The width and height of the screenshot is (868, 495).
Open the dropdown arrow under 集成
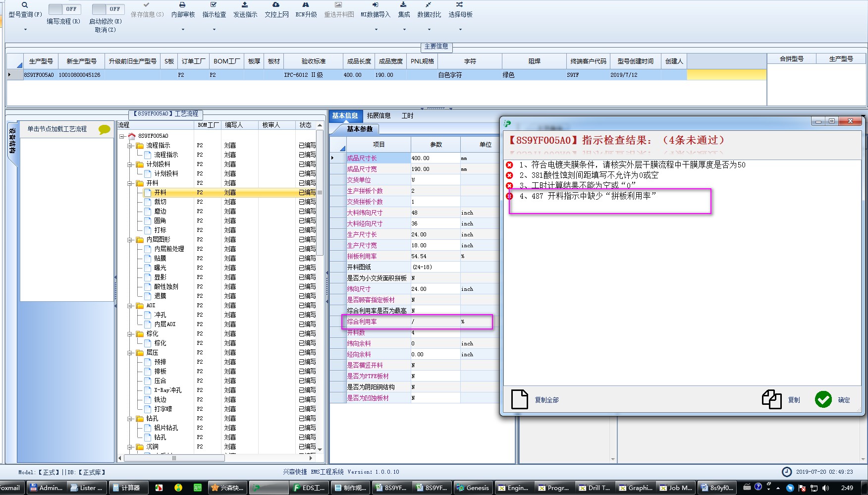point(404,30)
